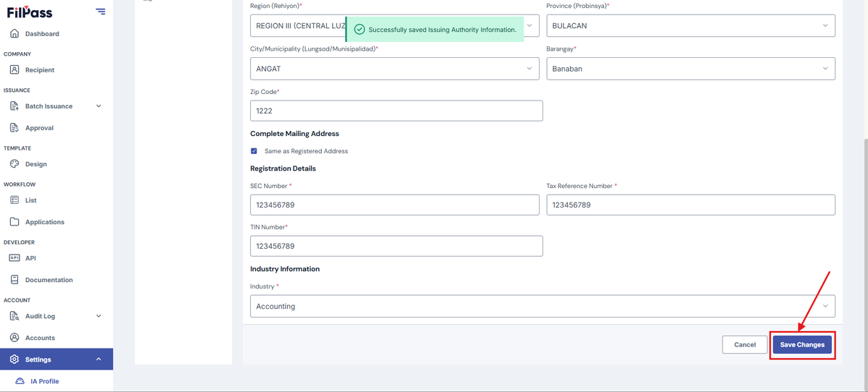Click the Zip Code field
The height and width of the screenshot is (392, 868).
396,111
